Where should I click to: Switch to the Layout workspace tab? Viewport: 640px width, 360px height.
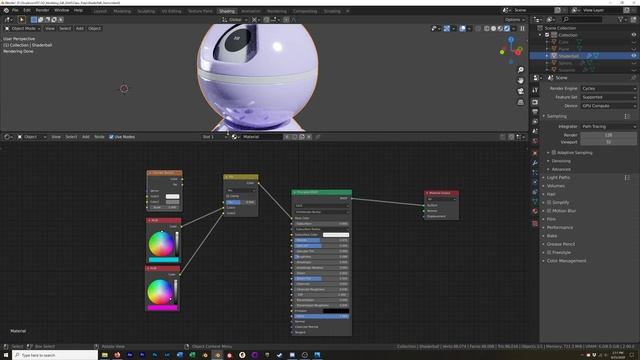tap(100, 11)
